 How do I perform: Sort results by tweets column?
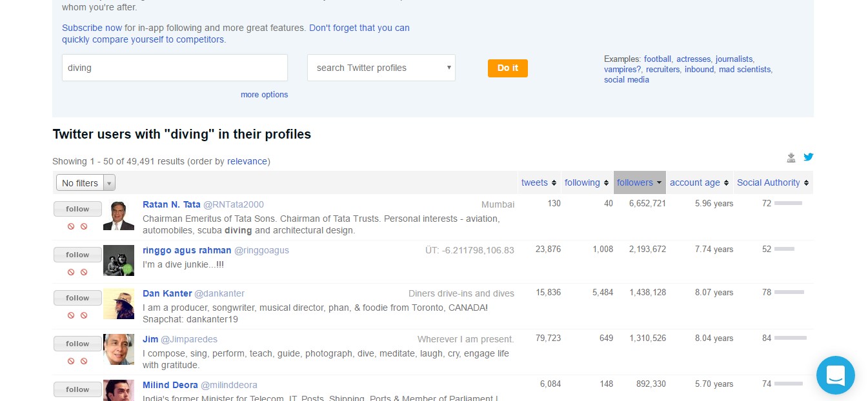(x=539, y=182)
